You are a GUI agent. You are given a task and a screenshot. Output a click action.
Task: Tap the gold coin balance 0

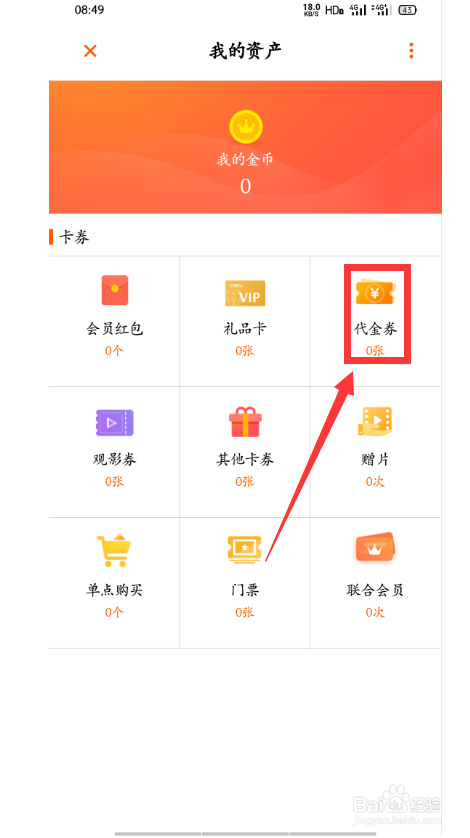(245, 186)
